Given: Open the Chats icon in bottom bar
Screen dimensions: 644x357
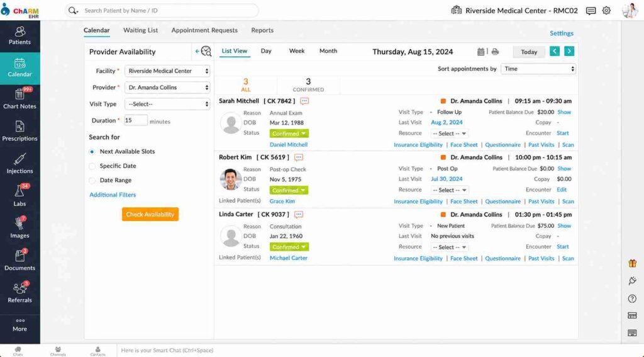Looking at the screenshot, I should (x=18, y=351).
